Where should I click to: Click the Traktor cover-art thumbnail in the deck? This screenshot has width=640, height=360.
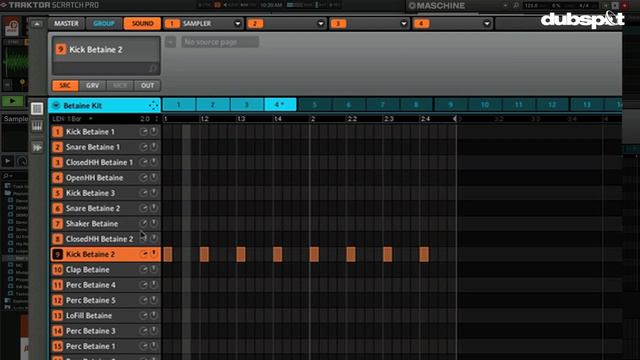(11, 28)
